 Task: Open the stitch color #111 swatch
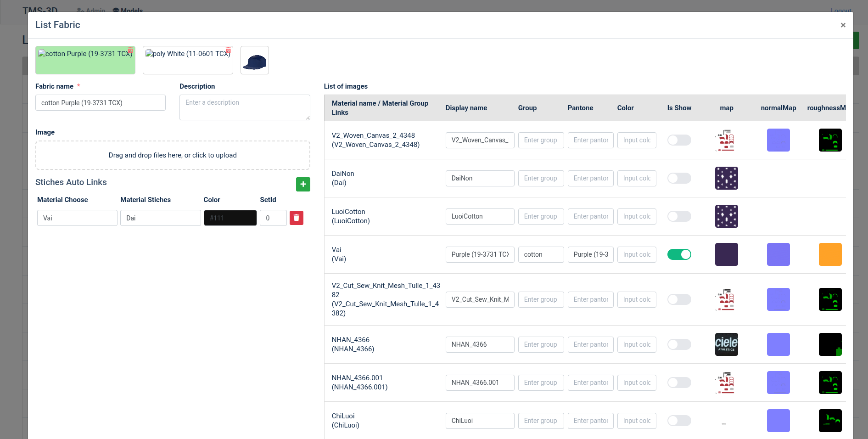click(x=230, y=218)
